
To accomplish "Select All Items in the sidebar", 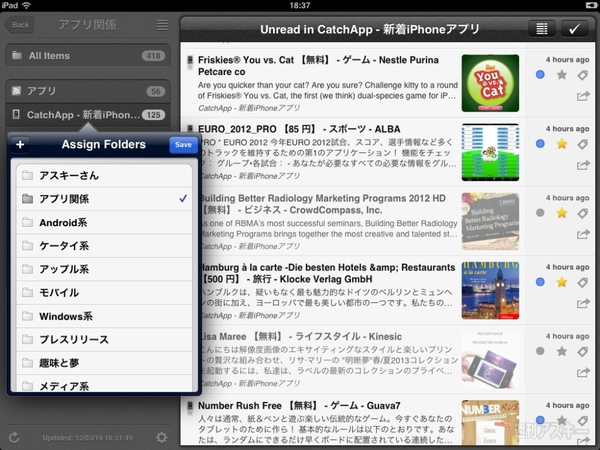I will click(x=88, y=55).
